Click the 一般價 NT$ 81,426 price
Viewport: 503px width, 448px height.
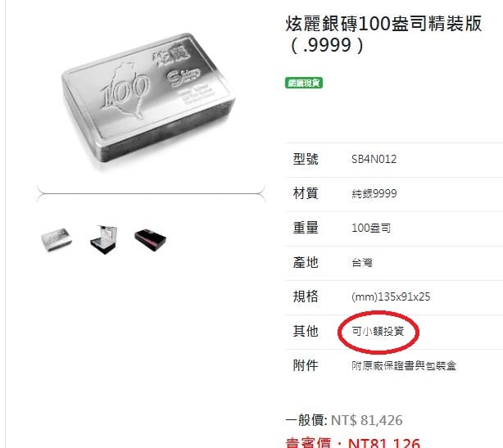click(344, 420)
